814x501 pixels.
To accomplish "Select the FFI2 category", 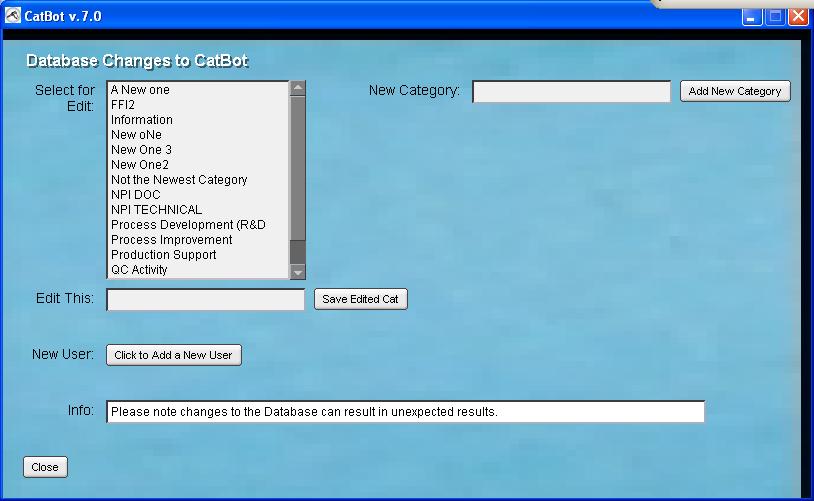I will pyautogui.click(x=197, y=105).
